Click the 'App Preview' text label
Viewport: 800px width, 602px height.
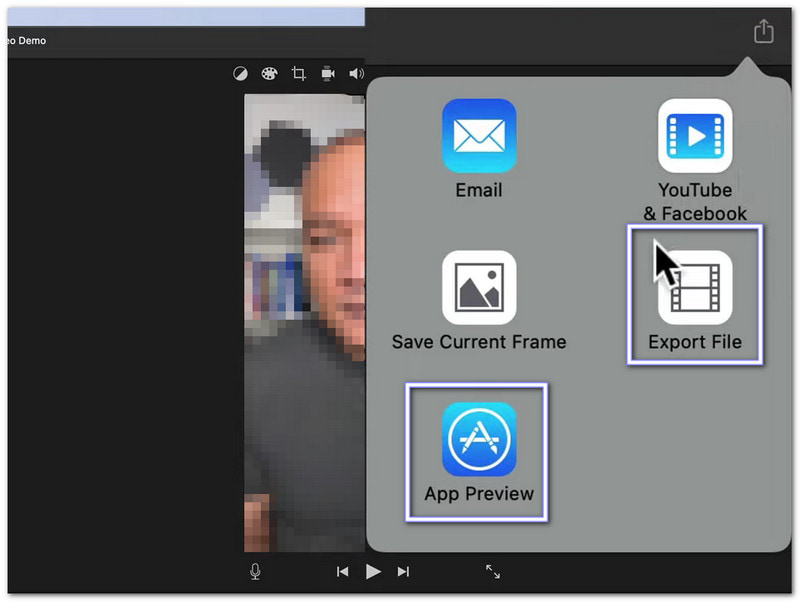(479, 494)
